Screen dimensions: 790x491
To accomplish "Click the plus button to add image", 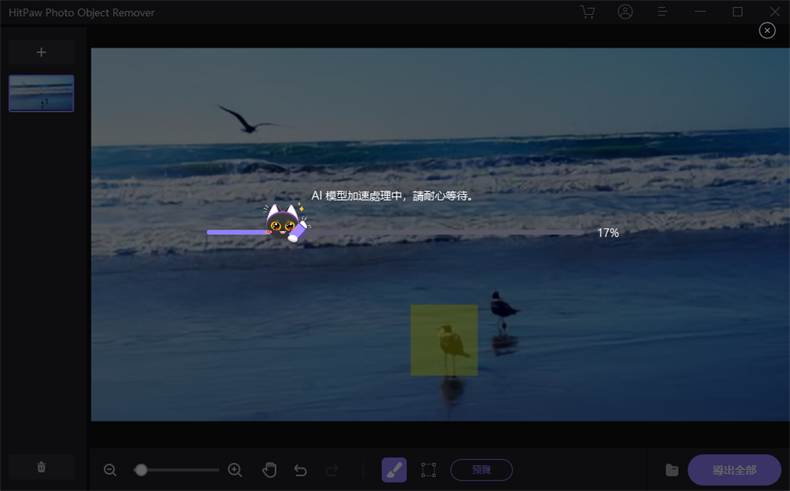I will pyautogui.click(x=41, y=52).
